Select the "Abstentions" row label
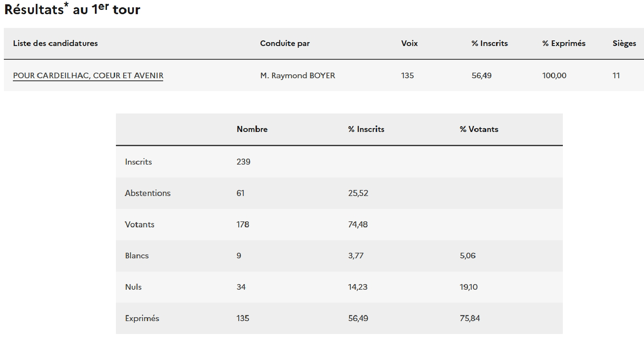The width and height of the screenshot is (644, 343). (148, 193)
